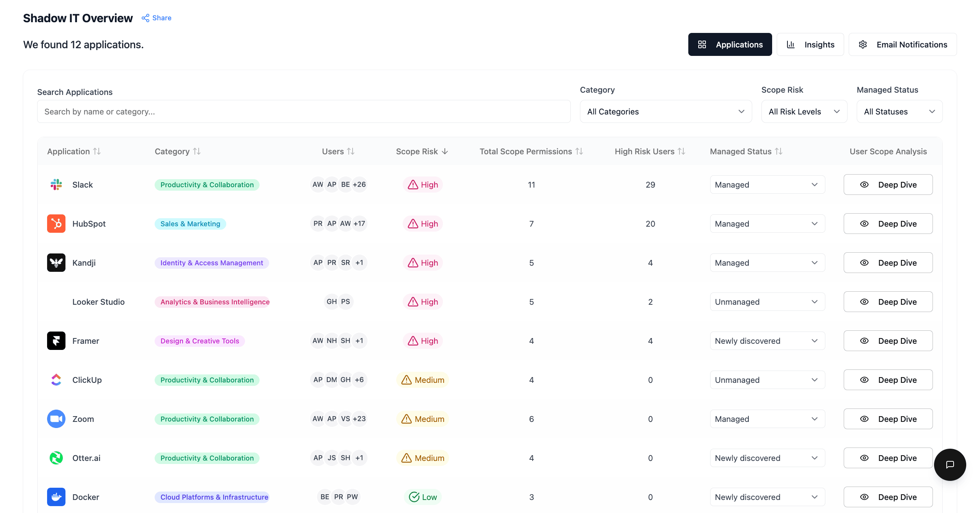
Task: Click the Kandji bee logo
Action: tap(56, 263)
